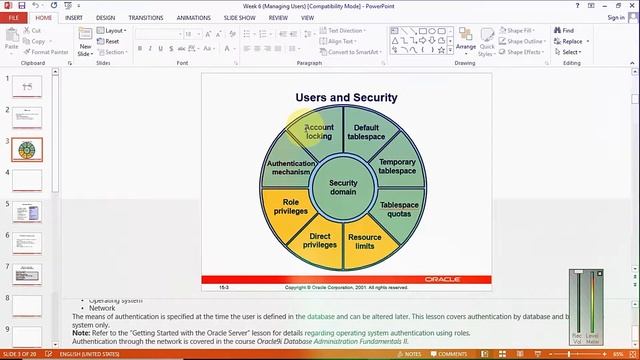Viewport: 640px width, 360px height.
Task: Click the Undo arrow icon
Action: click(x=36, y=6)
